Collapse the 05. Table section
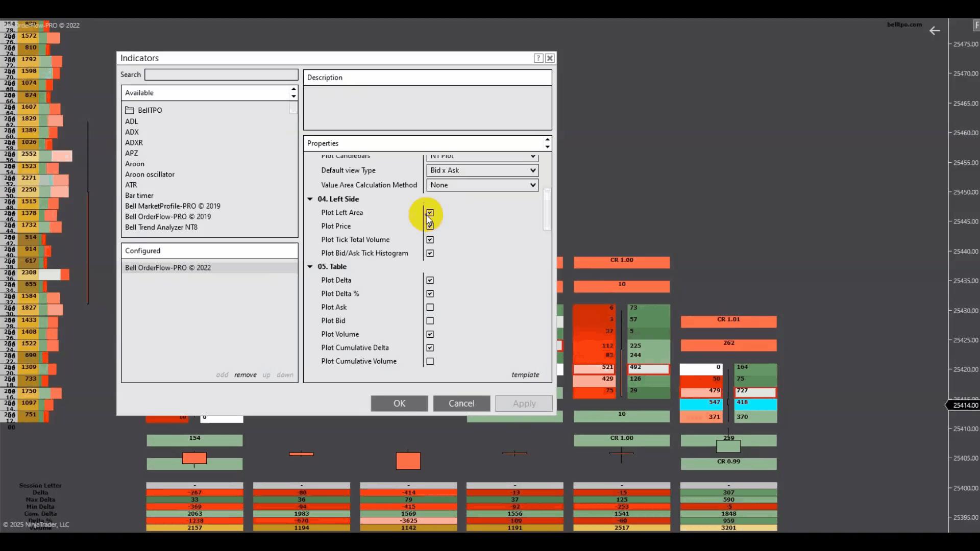 coord(310,266)
